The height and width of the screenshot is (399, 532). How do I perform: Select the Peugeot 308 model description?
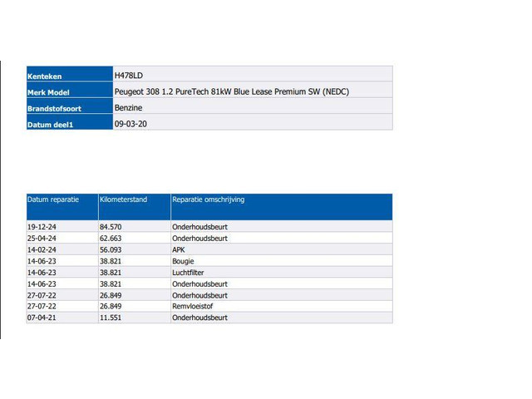point(231,91)
